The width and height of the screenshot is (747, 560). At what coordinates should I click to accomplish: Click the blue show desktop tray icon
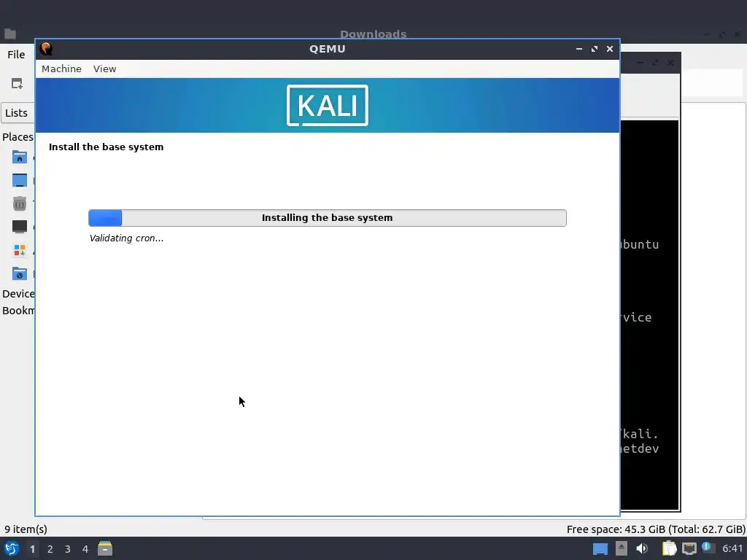click(600, 549)
